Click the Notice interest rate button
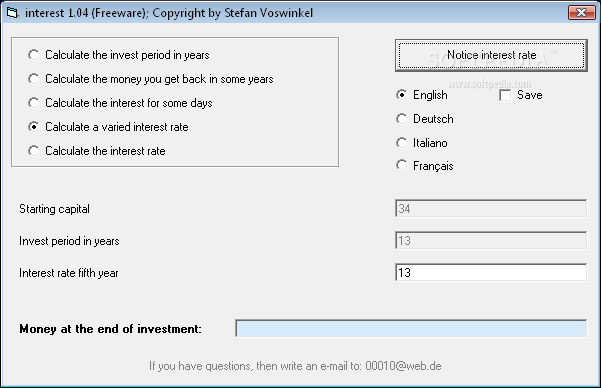Image resolution: width=601 pixels, height=388 pixels. pos(491,55)
